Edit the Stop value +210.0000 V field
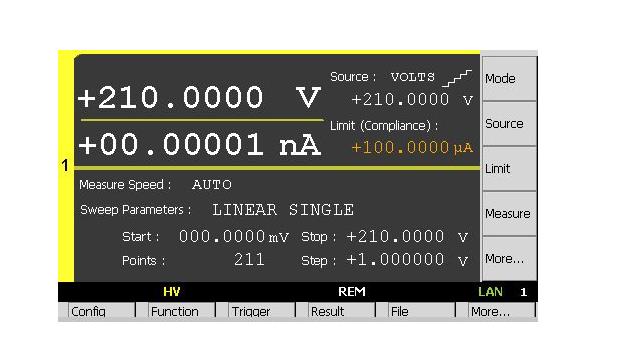Screen dimensions: 639x361 pos(407,236)
